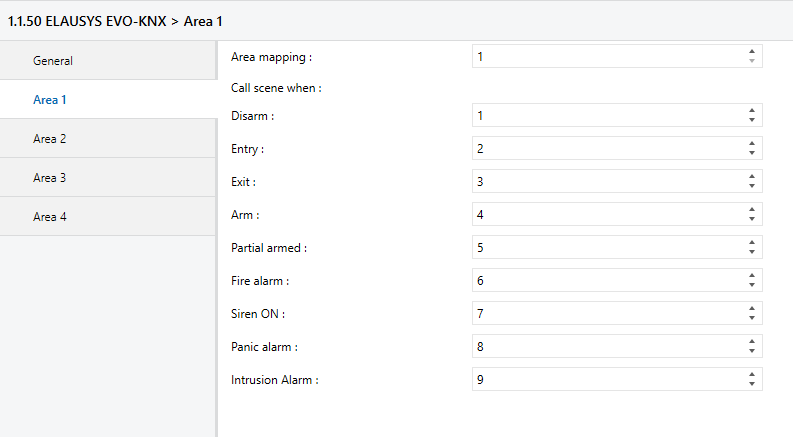Increment the Disarm scene number
Viewport: 793px width, 437px height.
[x=752, y=111]
